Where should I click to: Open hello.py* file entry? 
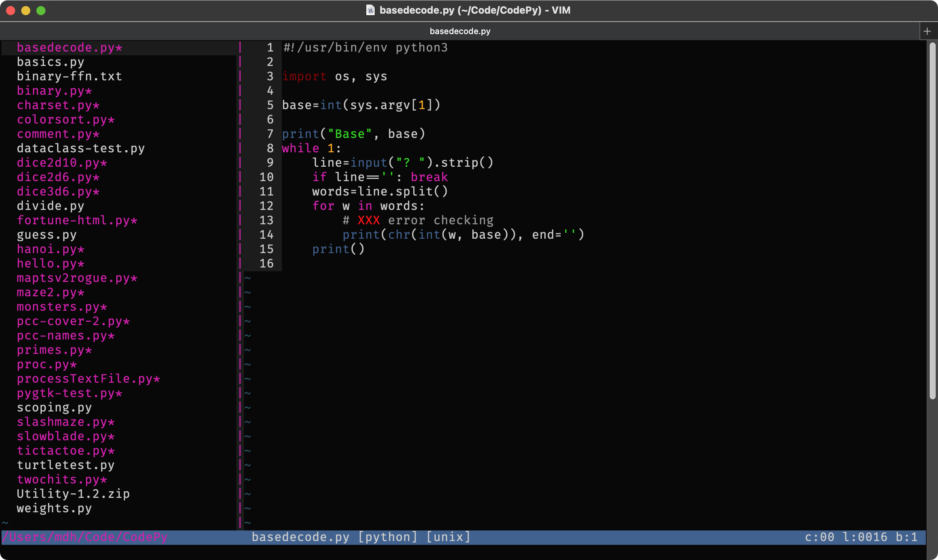(x=50, y=263)
